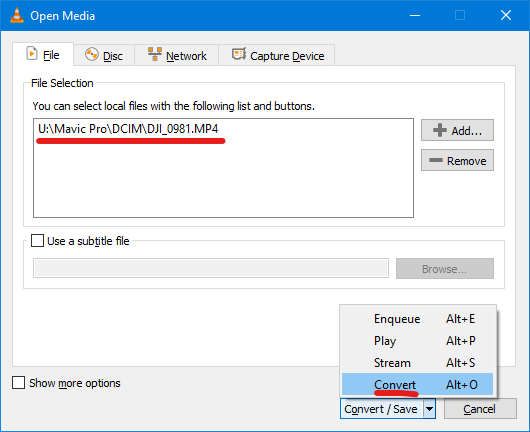
Task: Select DJI_0981.MP4 entry in file list
Action: [x=128, y=129]
